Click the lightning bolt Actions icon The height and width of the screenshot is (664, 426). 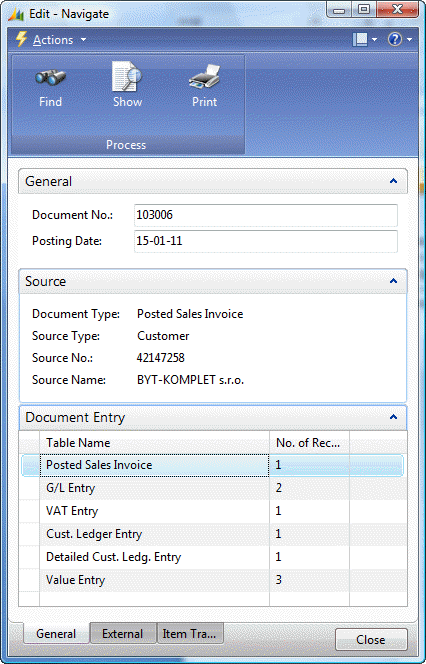(21, 39)
